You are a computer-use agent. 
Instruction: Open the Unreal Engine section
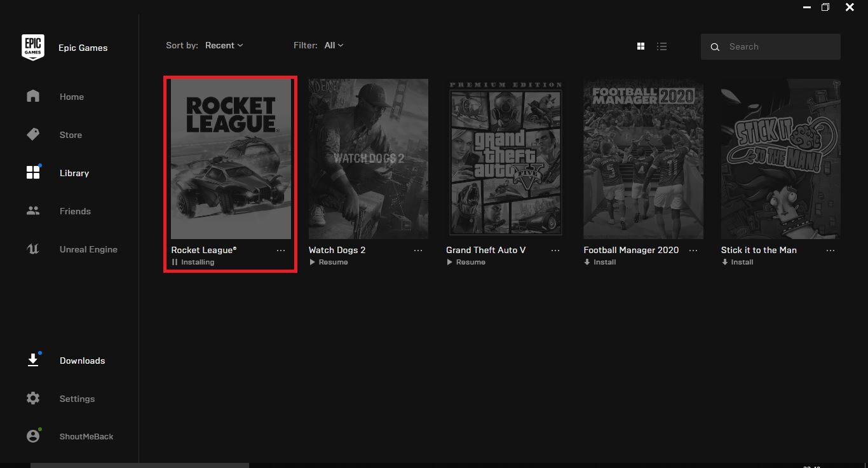coord(88,249)
